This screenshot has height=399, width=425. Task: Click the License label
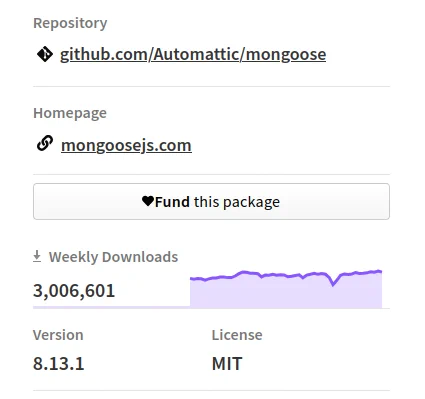pyautogui.click(x=237, y=335)
